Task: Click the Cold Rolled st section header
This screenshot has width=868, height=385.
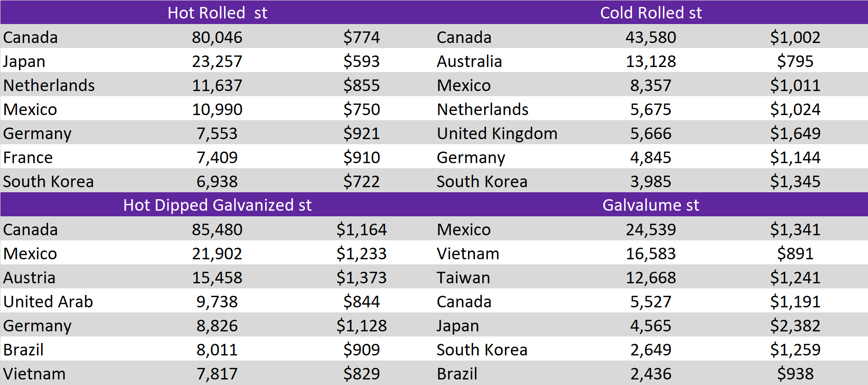Action: (x=650, y=12)
